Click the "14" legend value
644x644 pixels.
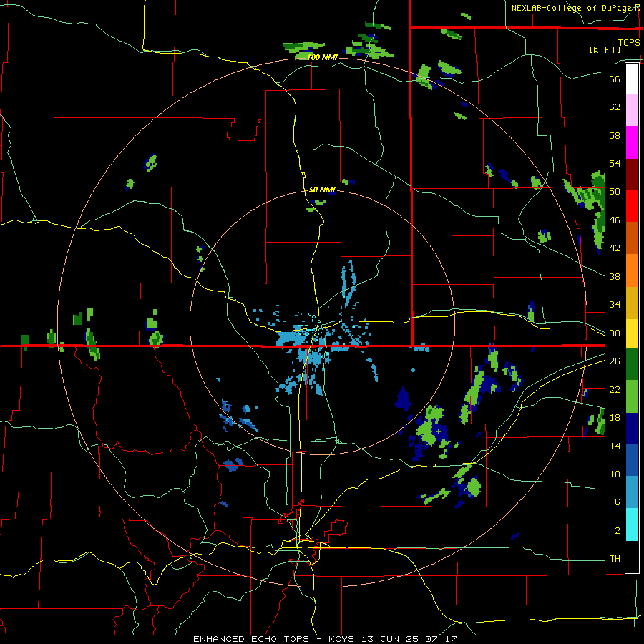click(615, 446)
